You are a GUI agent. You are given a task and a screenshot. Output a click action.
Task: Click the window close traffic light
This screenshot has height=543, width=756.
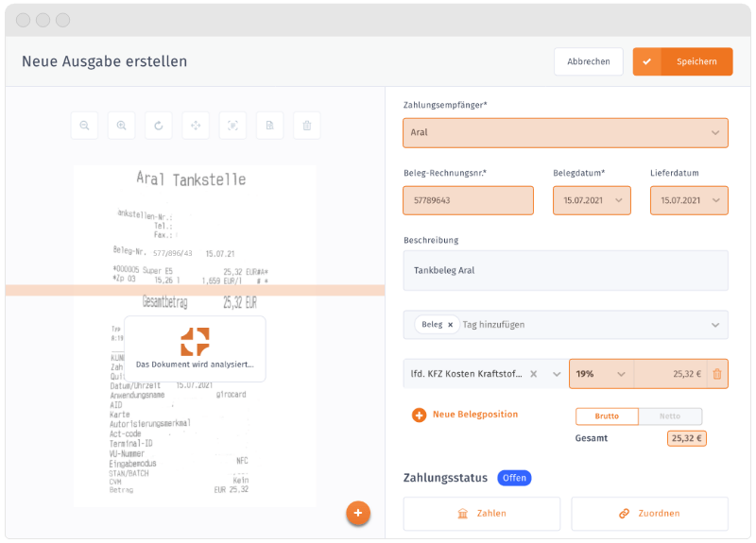pos(23,20)
